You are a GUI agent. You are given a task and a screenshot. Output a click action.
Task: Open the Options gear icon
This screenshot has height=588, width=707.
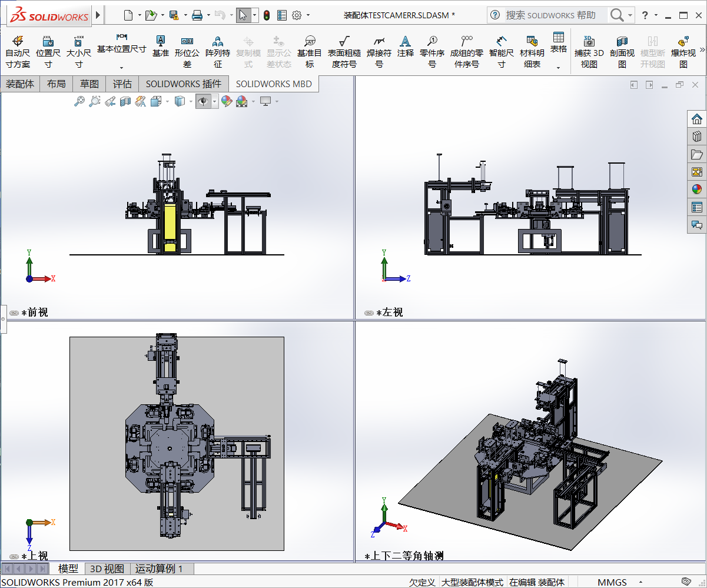coord(297,15)
